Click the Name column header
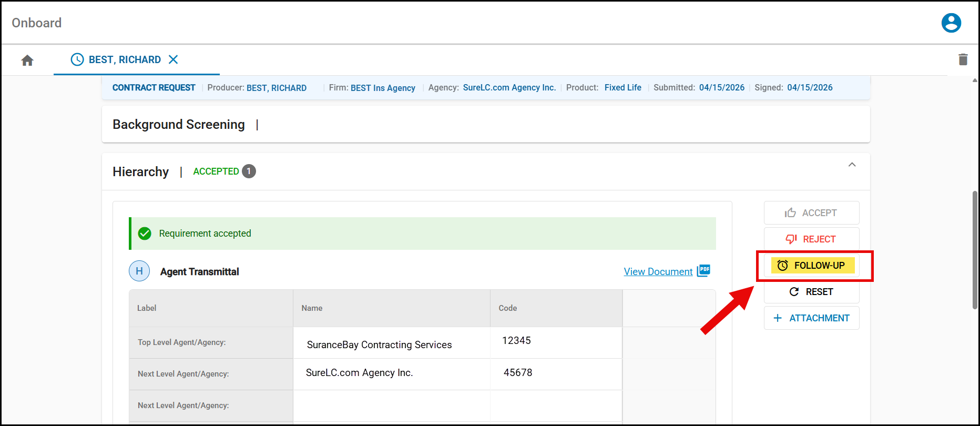980x426 pixels. point(312,308)
